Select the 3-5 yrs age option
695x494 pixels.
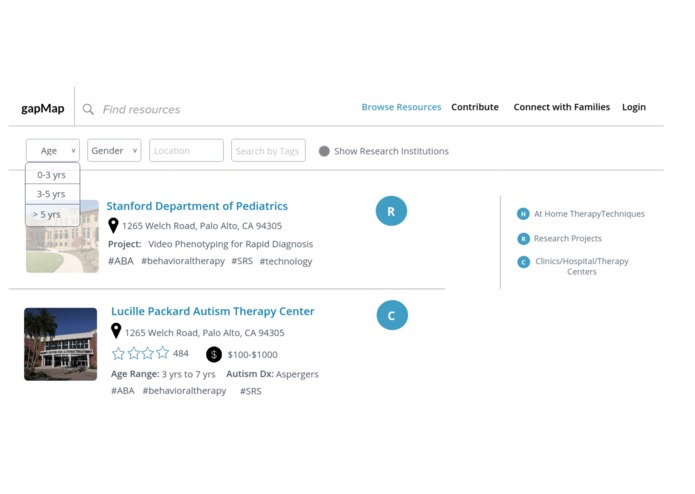coord(52,194)
